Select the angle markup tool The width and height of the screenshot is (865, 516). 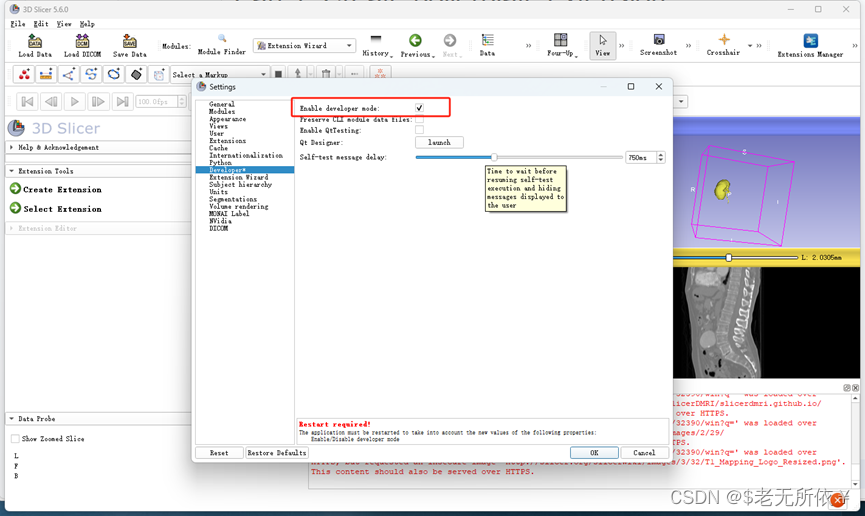click(68, 74)
